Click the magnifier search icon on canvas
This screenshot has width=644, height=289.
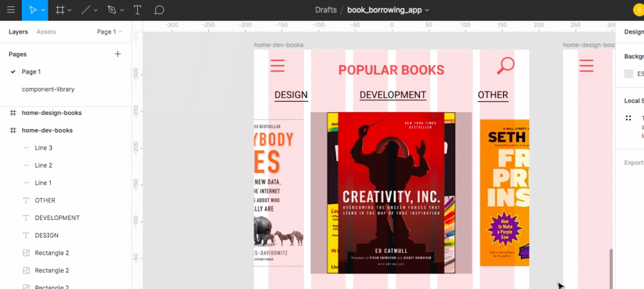tap(506, 66)
